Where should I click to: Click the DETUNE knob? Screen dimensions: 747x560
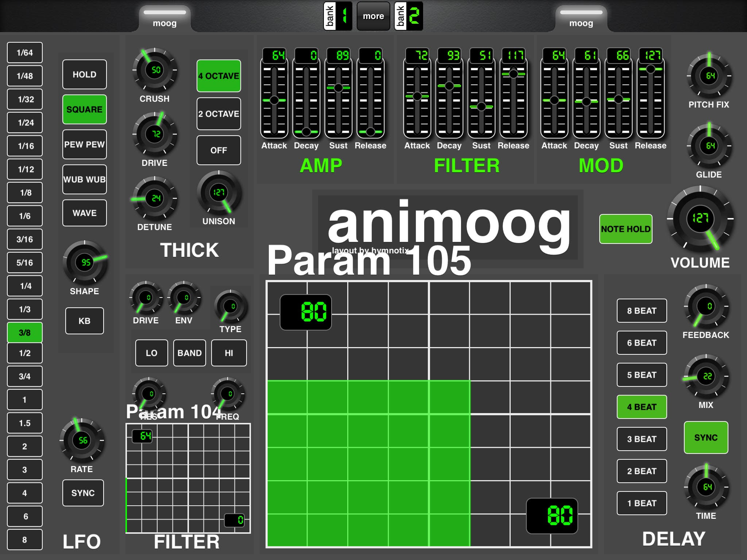click(155, 198)
